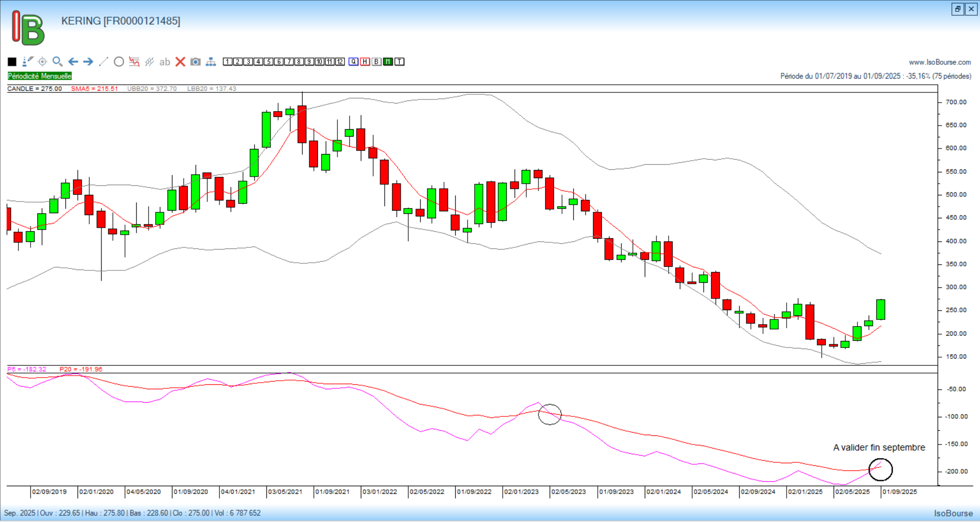Click 'LBB20 = 137.43' indicator label
This screenshot has width=980, height=522.
(212, 89)
